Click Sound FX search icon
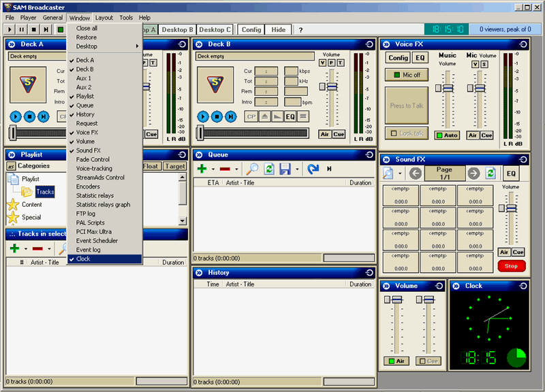This screenshot has width=545, height=392. [x=388, y=174]
